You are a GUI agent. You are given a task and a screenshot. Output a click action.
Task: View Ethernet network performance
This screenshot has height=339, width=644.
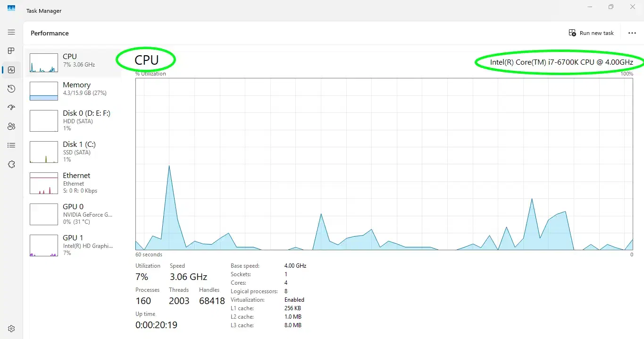click(x=73, y=183)
